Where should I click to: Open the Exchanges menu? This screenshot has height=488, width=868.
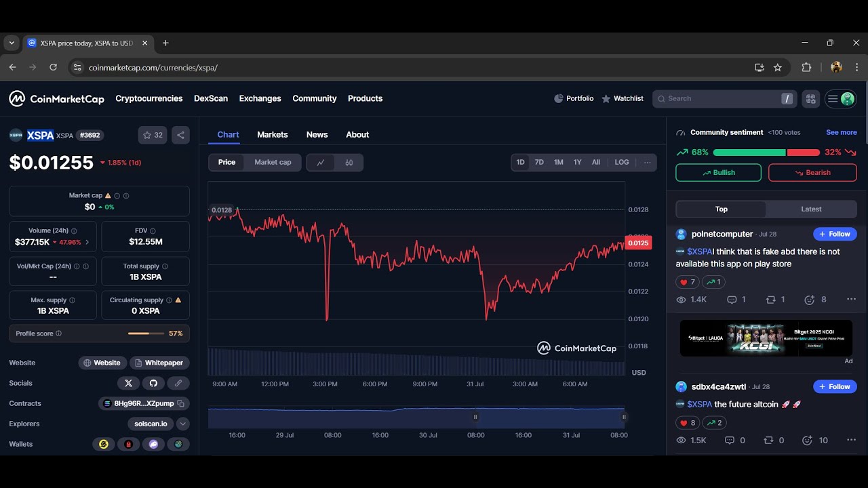[x=260, y=99]
